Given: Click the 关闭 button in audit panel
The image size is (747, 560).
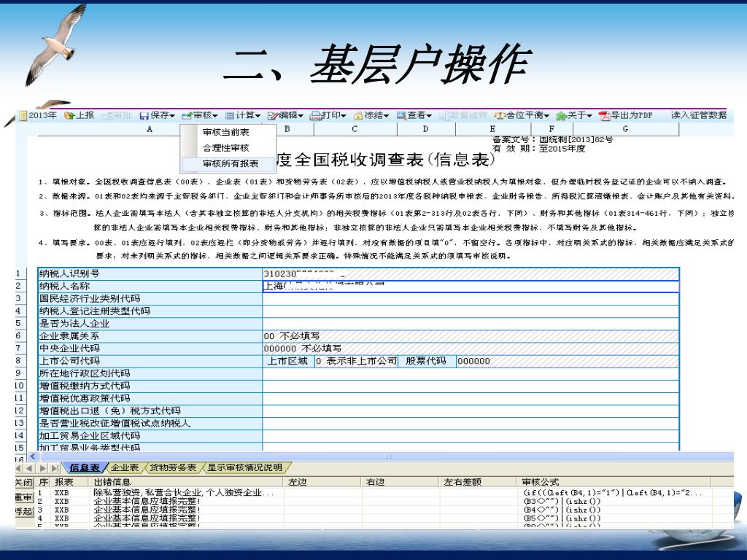Looking at the screenshot, I should tap(24, 483).
